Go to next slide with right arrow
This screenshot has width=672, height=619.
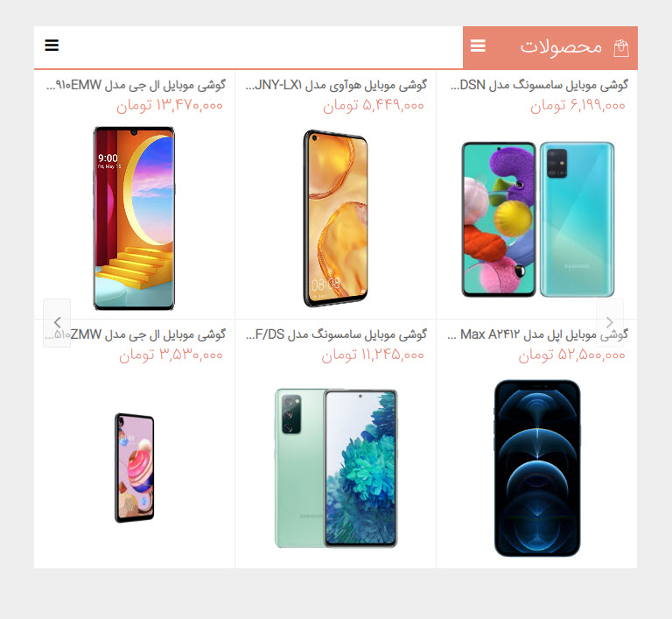click(609, 322)
